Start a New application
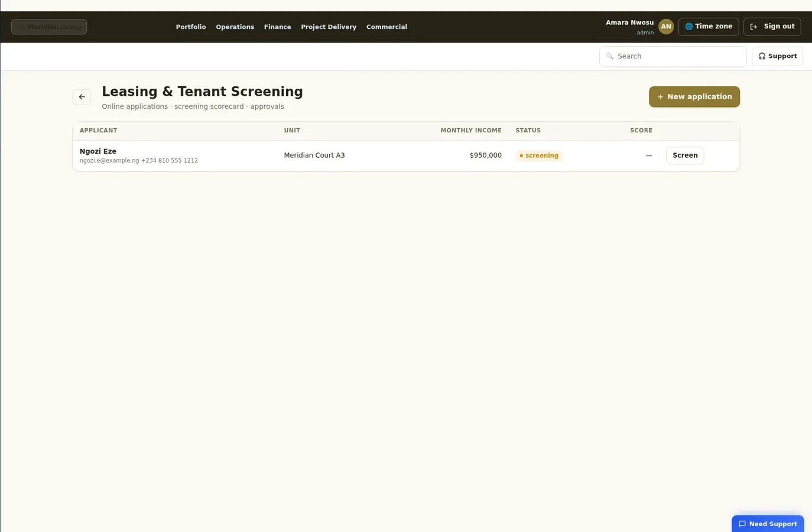Image resolution: width=812 pixels, height=532 pixels. coord(694,97)
